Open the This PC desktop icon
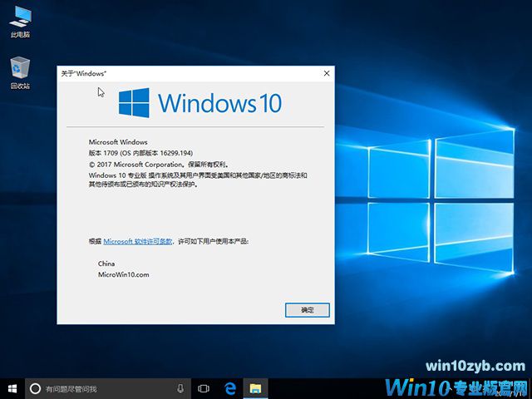The image size is (532, 399). point(20,22)
